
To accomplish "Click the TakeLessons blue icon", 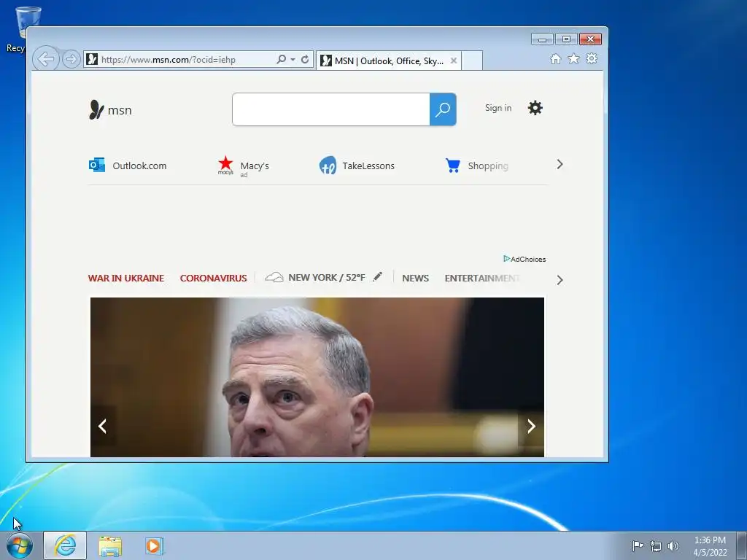I will tap(328, 166).
